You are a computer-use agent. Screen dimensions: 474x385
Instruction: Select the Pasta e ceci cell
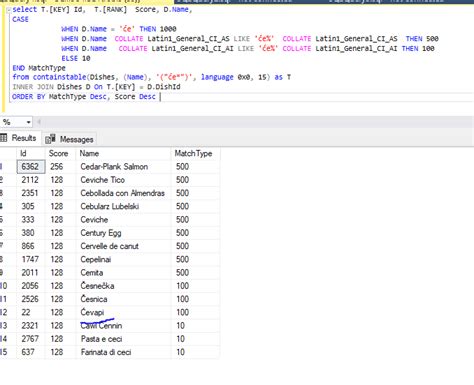pyautogui.click(x=124, y=339)
